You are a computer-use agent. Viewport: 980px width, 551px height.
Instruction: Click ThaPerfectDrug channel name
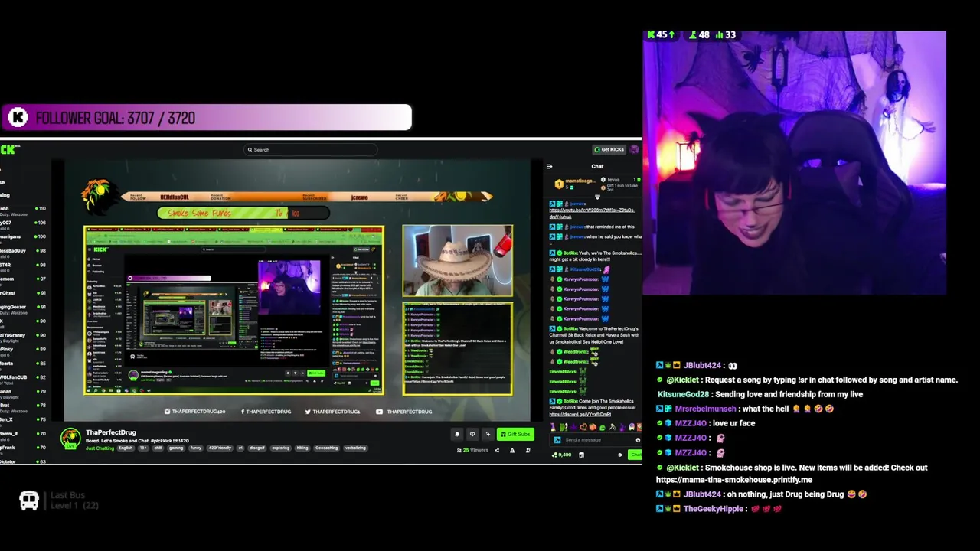[111, 432]
